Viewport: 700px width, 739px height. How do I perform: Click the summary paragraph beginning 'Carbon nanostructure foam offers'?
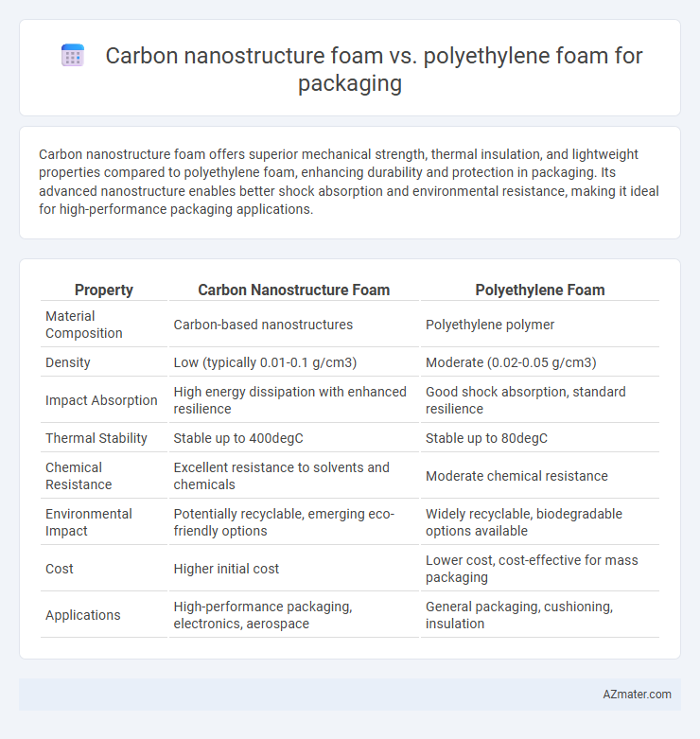point(349,182)
